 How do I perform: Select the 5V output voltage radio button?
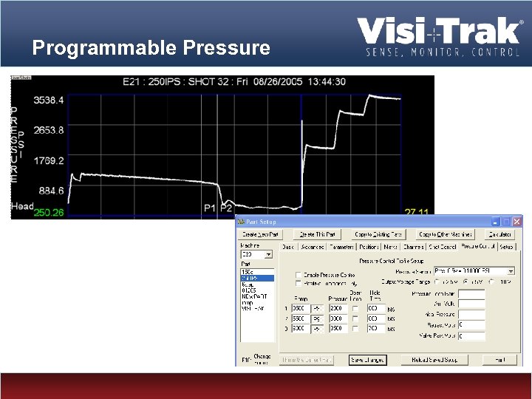coord(465,282)
